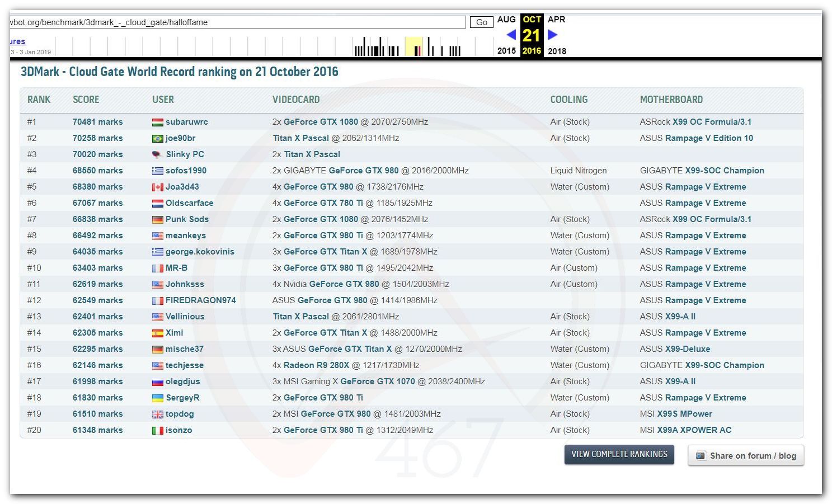Image resolution: width=832 pixels, height=504 pixels.
Task: Open GeForce GTX 780 Ti videocard link
Action: [323, 203]
